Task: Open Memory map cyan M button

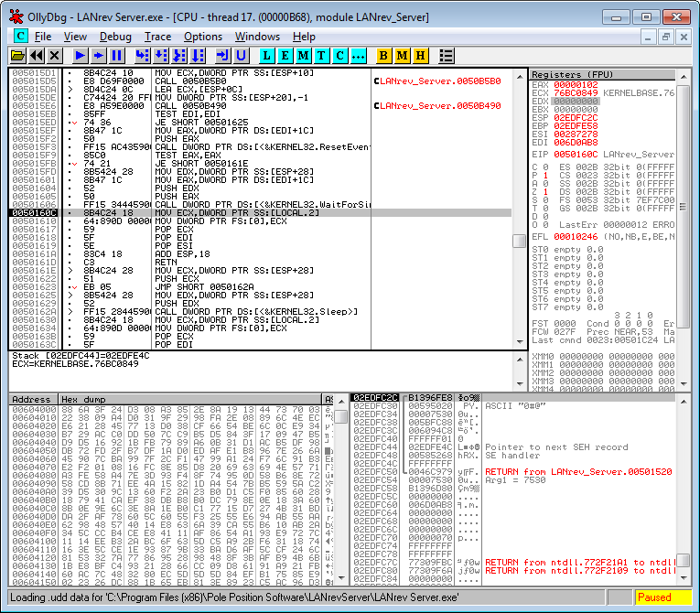Action: click(x=303, y=56)
